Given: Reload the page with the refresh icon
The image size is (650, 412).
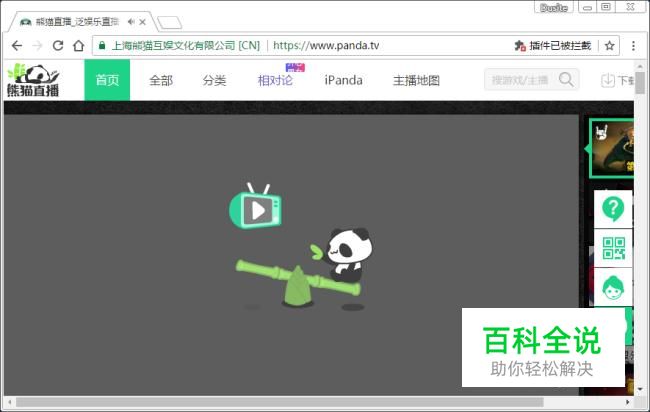Looking at the screenshot, I should pyautogui.click(x=58, y=46).
